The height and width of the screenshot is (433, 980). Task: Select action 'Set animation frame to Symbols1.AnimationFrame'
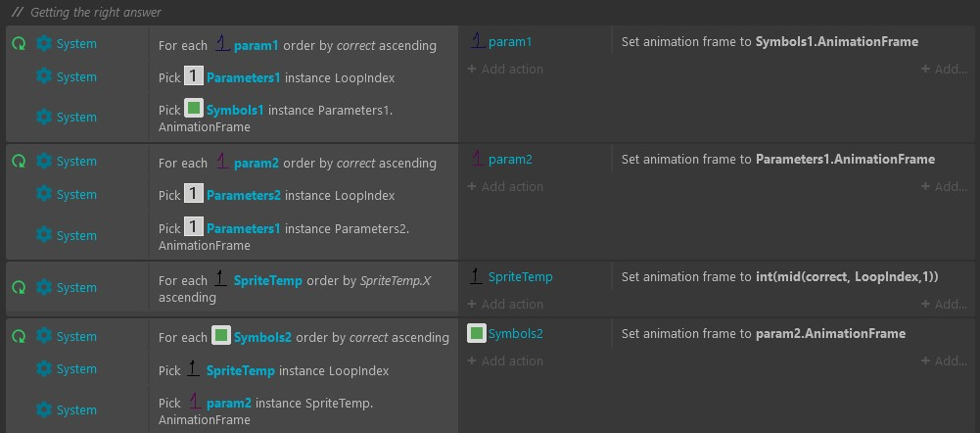point(770,42)
